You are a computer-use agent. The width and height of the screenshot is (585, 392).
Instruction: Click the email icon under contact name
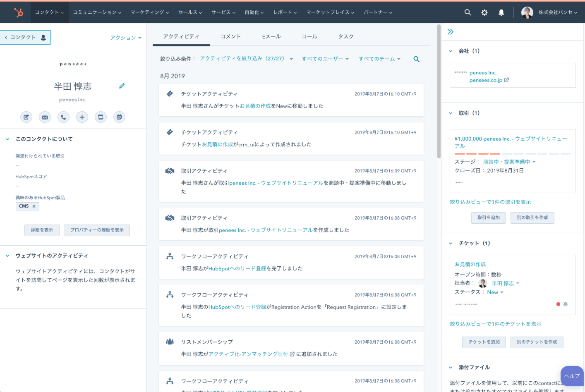click(x=45, y=117)
